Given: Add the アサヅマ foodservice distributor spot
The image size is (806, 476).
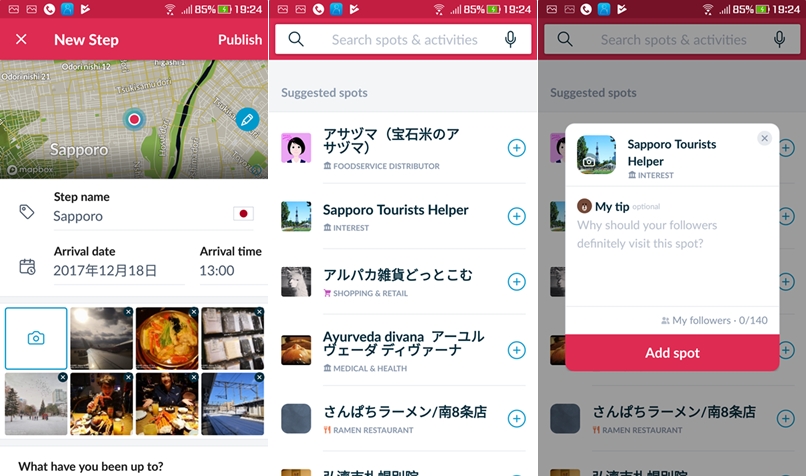Looking at the screenshot, I should (517, 148).
